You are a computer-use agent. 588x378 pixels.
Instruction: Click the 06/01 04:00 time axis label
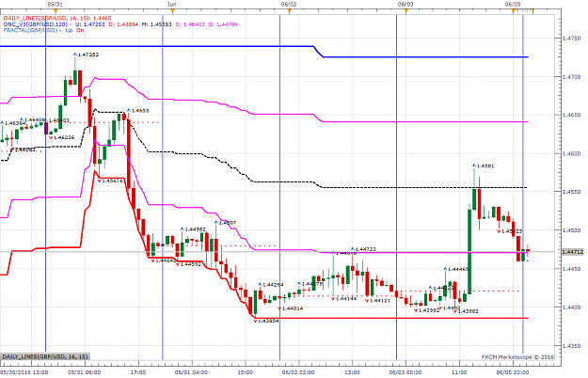point(191,372)
